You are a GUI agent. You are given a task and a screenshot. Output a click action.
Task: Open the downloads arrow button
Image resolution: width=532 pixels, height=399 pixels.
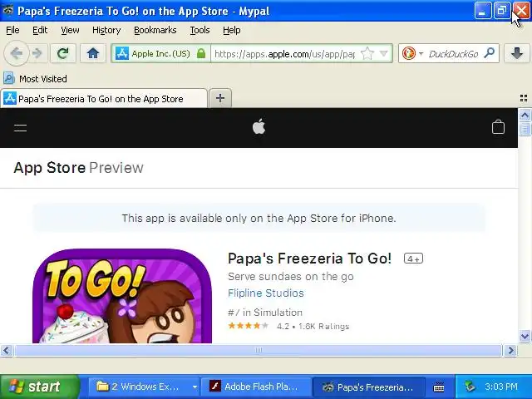pos(516,53)
